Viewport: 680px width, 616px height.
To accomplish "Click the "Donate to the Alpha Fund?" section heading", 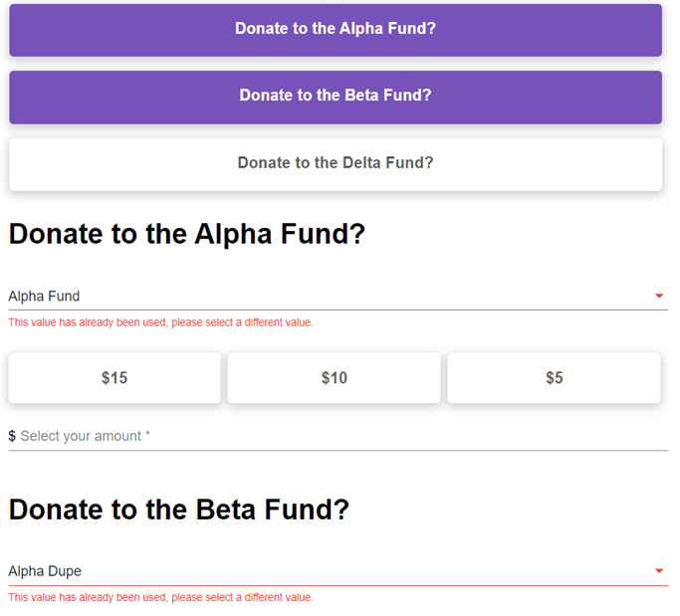I will coord(187,235).
